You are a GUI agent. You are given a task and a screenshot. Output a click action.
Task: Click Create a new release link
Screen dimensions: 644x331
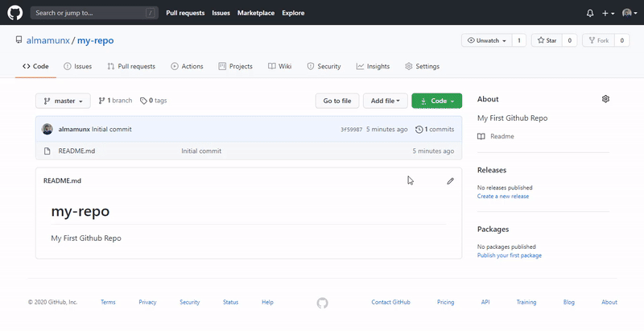[x=502, y=197]
